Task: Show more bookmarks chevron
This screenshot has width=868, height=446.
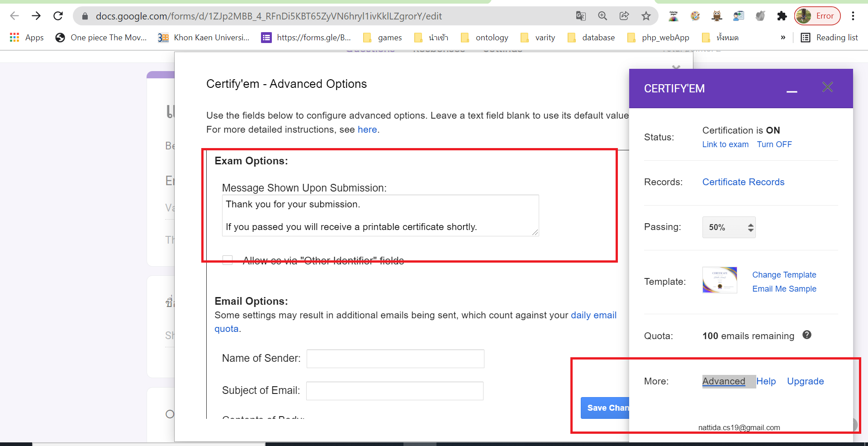Action: 783,38
